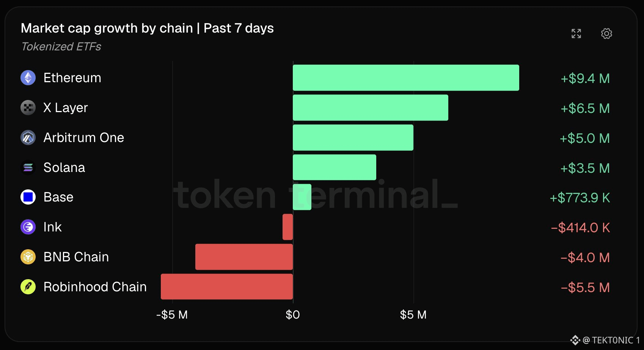Click the Ink chain icon
The height and width of the screenshot is (350, 644).
tap(28, 227)
